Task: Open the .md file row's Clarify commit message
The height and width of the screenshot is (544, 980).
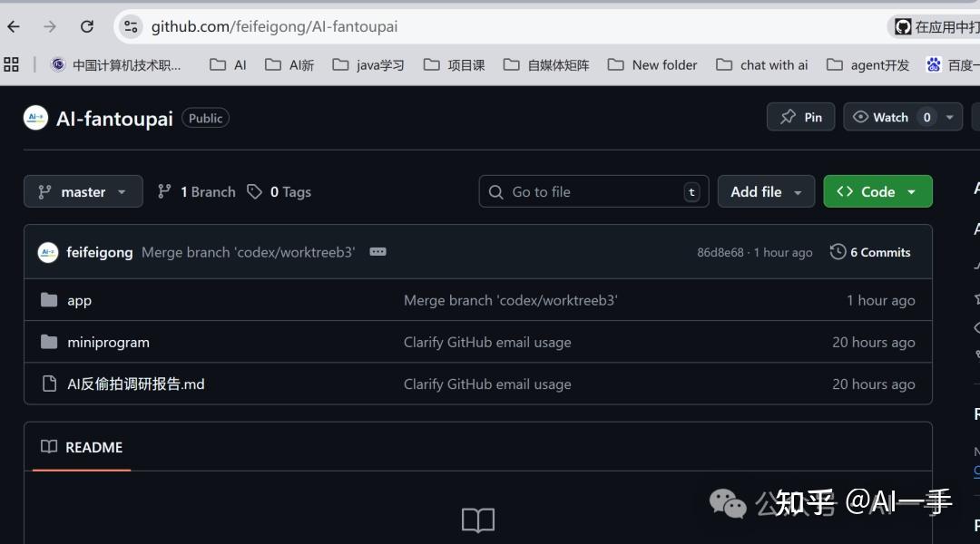Action: click(x=487, y=384)
